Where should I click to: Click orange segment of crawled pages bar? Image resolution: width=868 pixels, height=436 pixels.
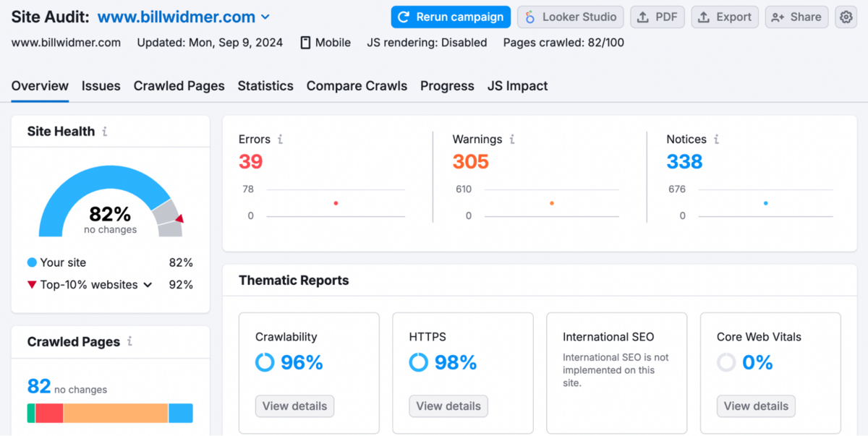coord(116,413)
